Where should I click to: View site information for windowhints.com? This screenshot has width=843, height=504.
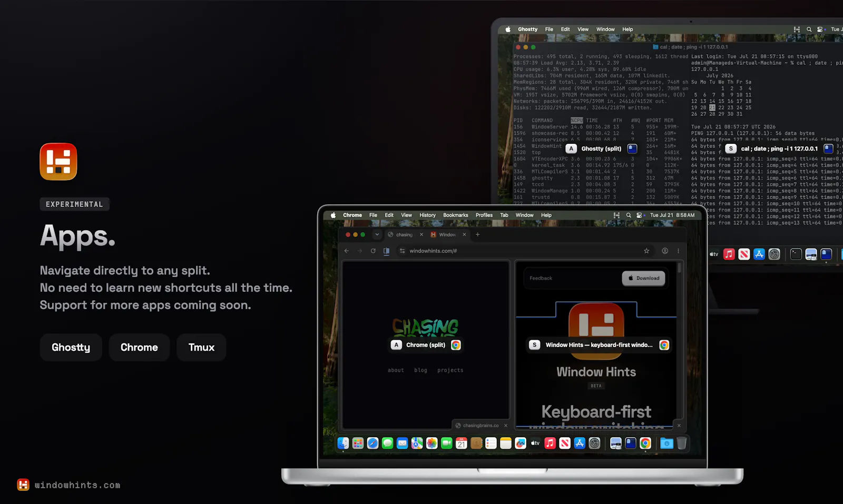click(x=403, y=251)
